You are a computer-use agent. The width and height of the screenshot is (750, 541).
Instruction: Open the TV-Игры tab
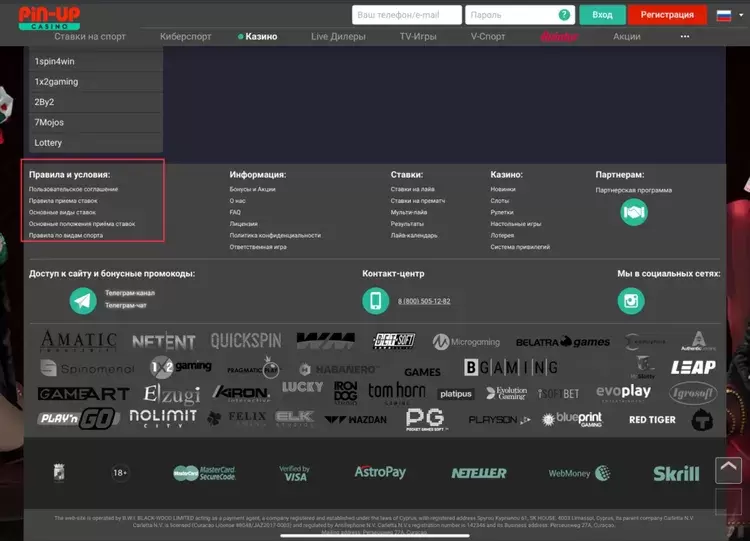pyautogui.click(x=418, y=36)
